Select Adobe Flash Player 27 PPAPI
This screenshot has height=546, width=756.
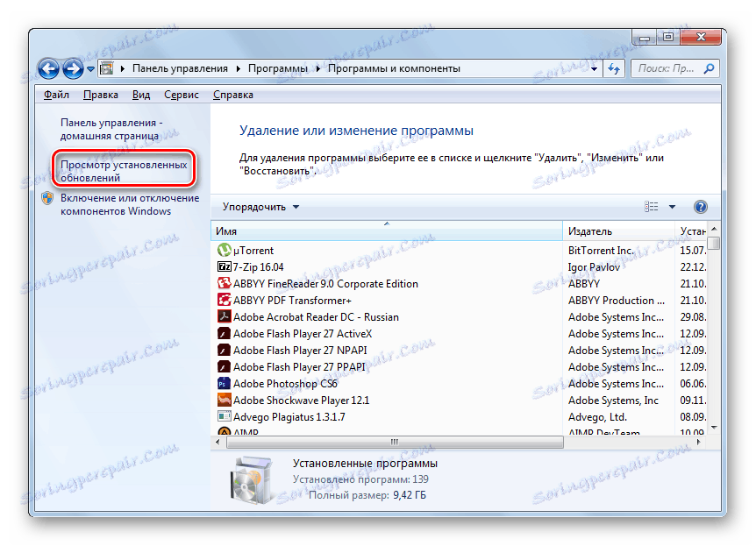[x=299, y=366]
